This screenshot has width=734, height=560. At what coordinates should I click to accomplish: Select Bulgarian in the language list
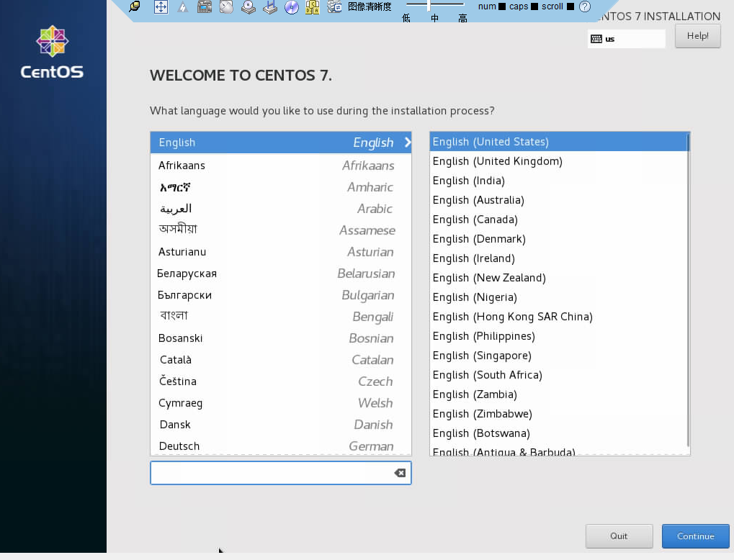(x=281, y=295)
